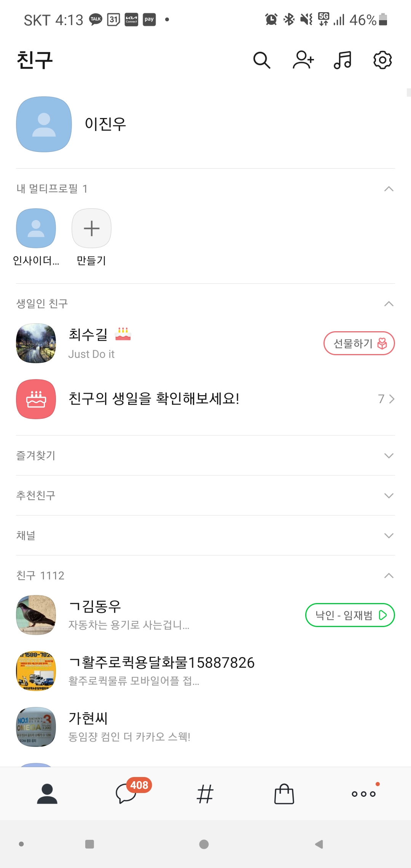Open the chats tab with 408 badge
This screenshot has width=411, height=868.
pyautogui.click(x=127, y=794)
